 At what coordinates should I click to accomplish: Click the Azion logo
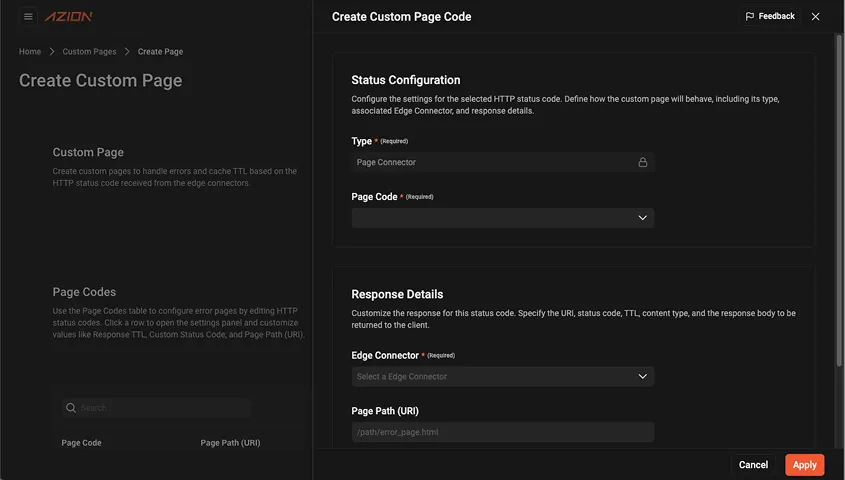(69, 17)
